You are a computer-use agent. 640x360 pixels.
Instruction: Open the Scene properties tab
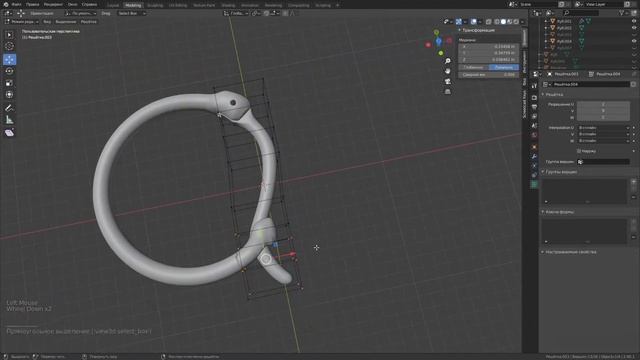click(x=534, y=126)
